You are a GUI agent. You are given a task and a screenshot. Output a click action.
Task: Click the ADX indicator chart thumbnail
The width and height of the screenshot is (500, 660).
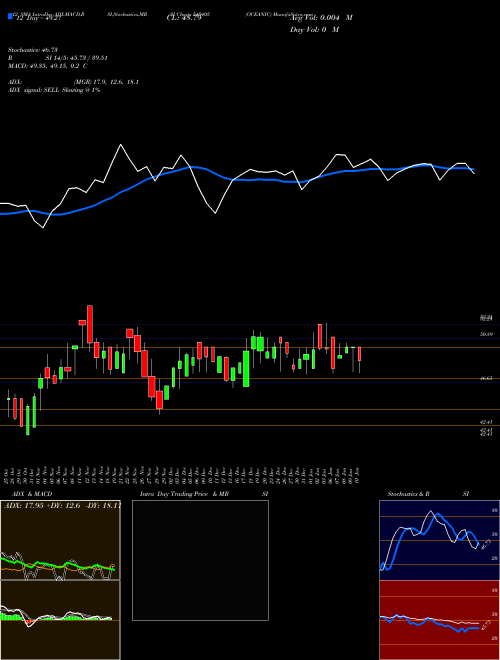pos(60,540)
